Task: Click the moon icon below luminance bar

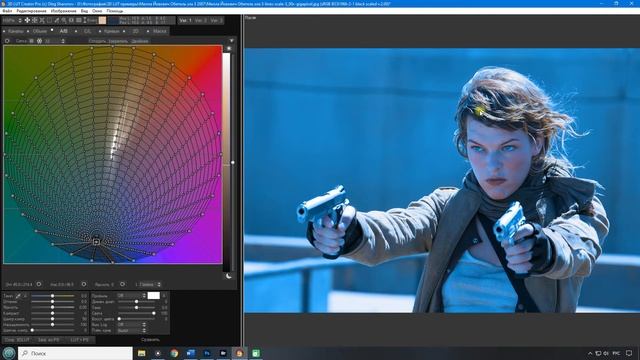Action: (x=229, y=276)
